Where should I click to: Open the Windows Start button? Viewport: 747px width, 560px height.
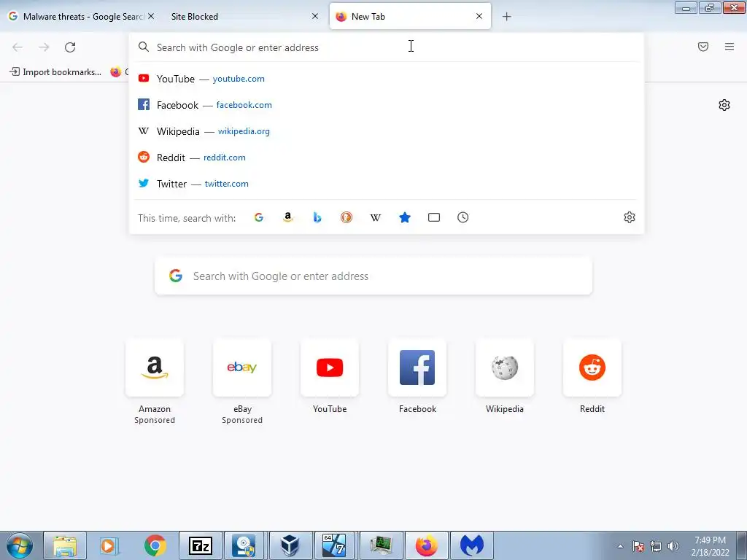pos(20,545)
